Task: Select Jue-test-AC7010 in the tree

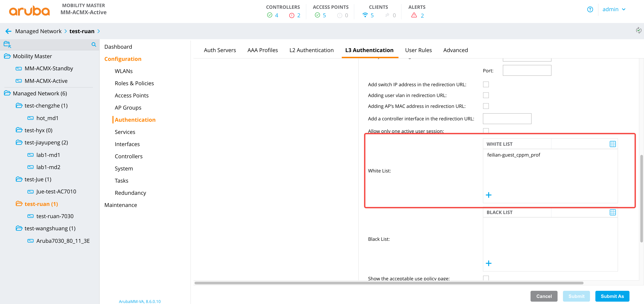Action: [x=56, y=191]
